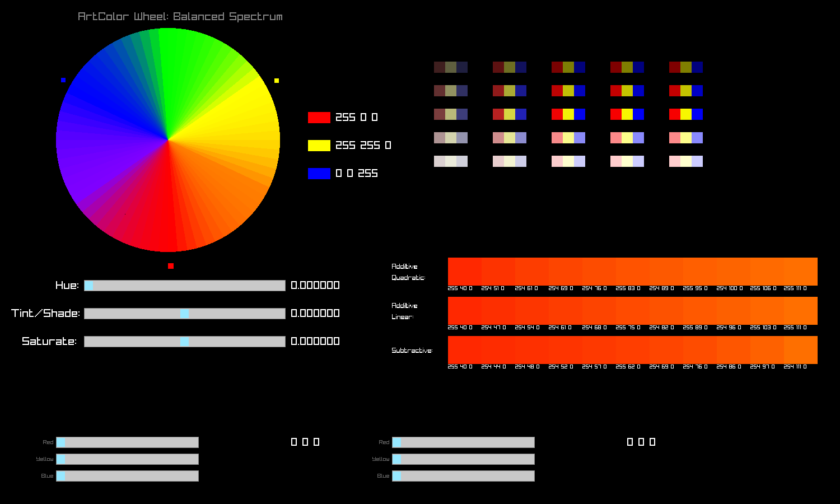Select the gradient swatch above 255 103 0

(x=767, y=311)
